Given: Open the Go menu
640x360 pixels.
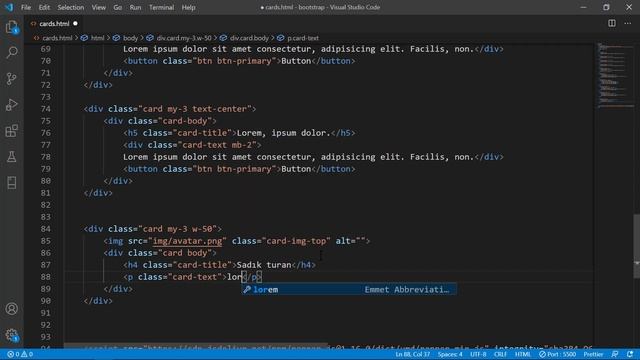Looking at the screenshot, I should [118, 7].
